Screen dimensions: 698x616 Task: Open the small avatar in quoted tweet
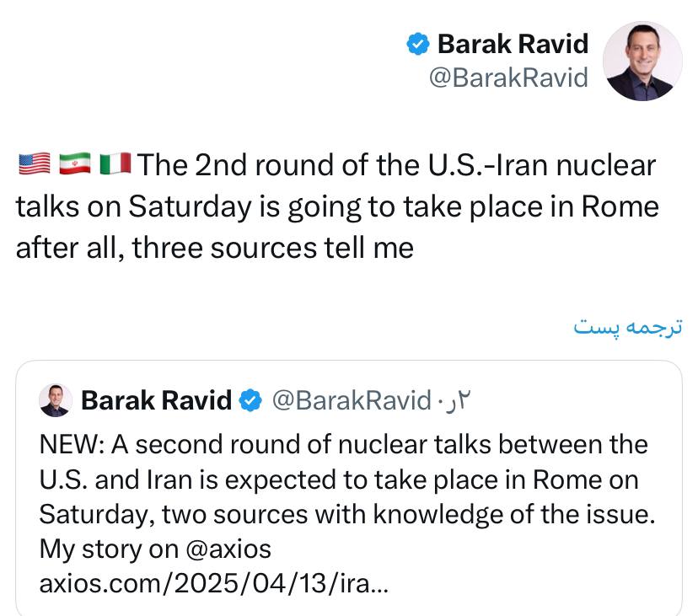point(56,400)
